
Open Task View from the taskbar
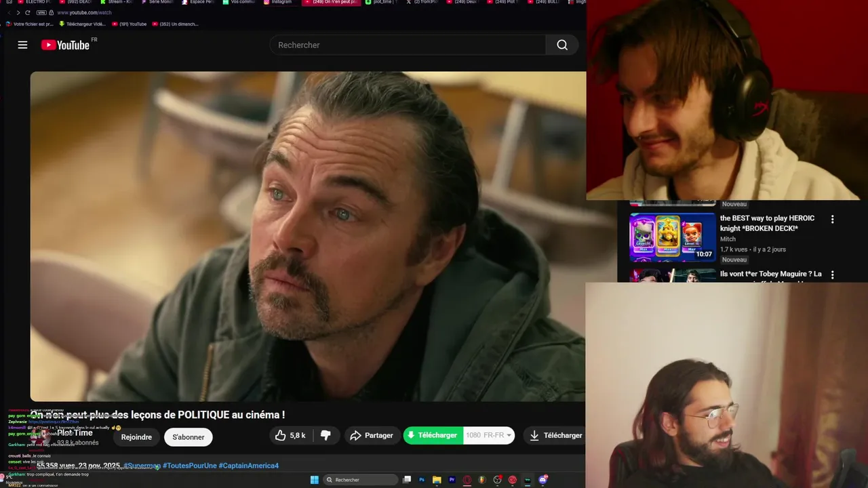[407, 480]
